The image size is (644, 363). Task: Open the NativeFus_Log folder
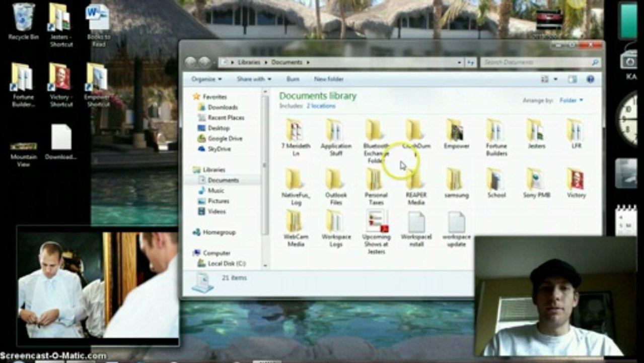pyautogui.click(x=296, y=187)
